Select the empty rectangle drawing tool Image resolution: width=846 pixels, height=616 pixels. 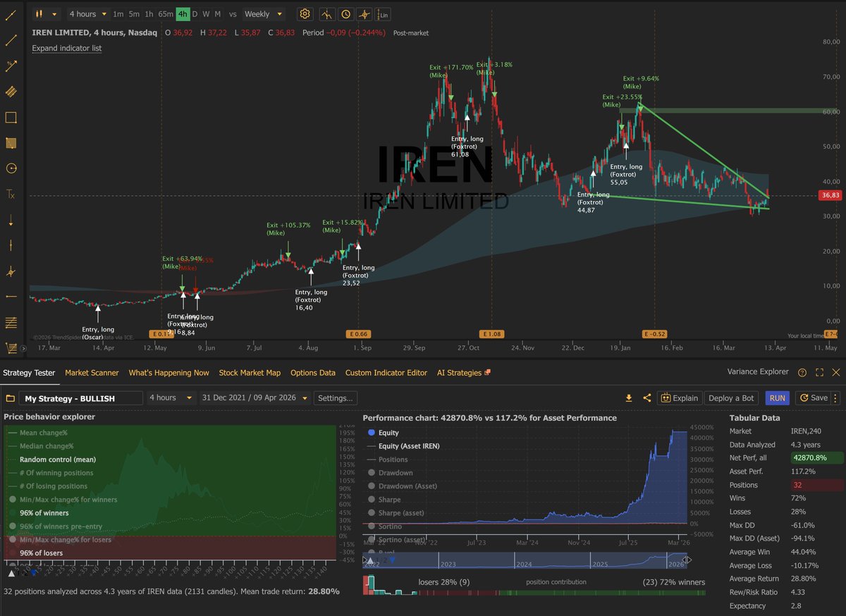[11, 117]
